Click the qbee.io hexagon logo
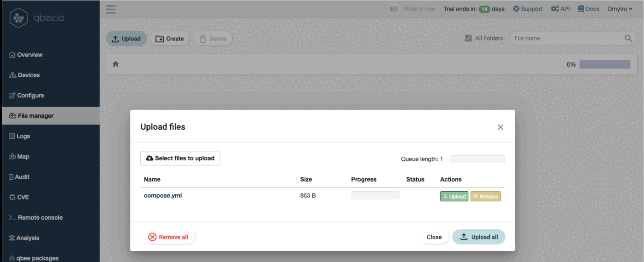This screenshot has width=644, height=262. (19, 18)
